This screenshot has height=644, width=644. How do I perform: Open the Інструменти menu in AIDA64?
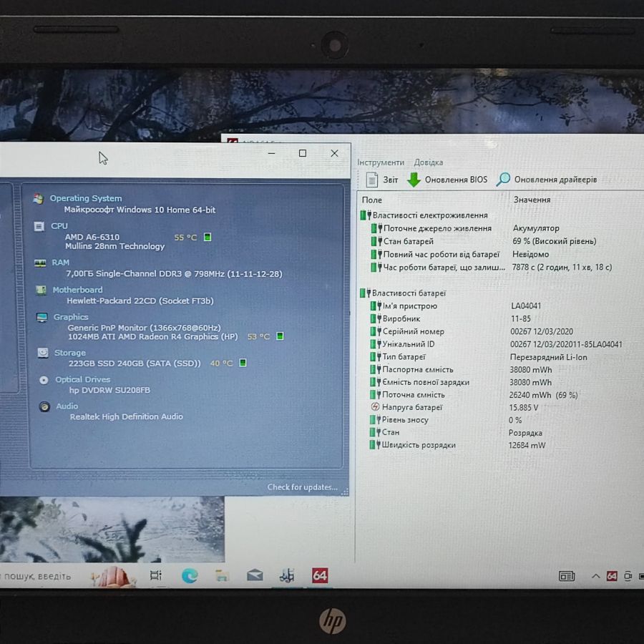coord(381,162)
